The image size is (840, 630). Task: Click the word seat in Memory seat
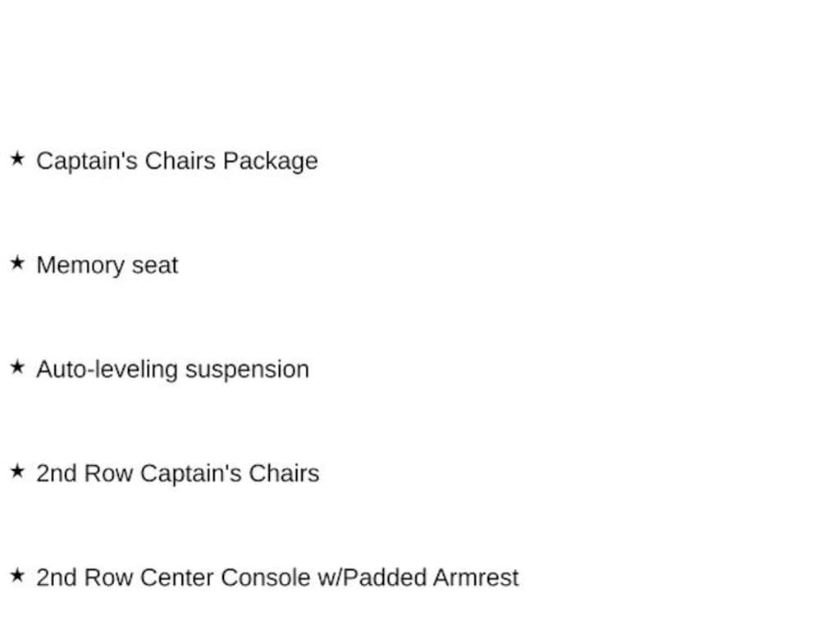[155, 266]
